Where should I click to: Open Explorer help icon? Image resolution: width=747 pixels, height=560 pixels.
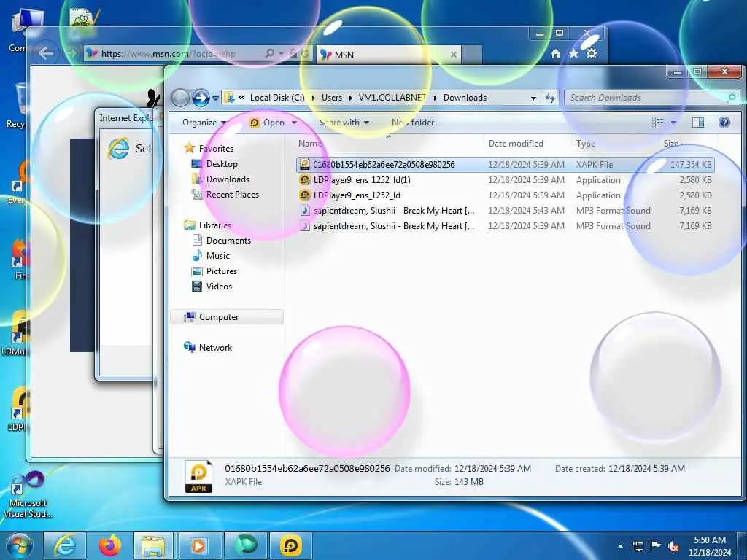pos(724,122)
